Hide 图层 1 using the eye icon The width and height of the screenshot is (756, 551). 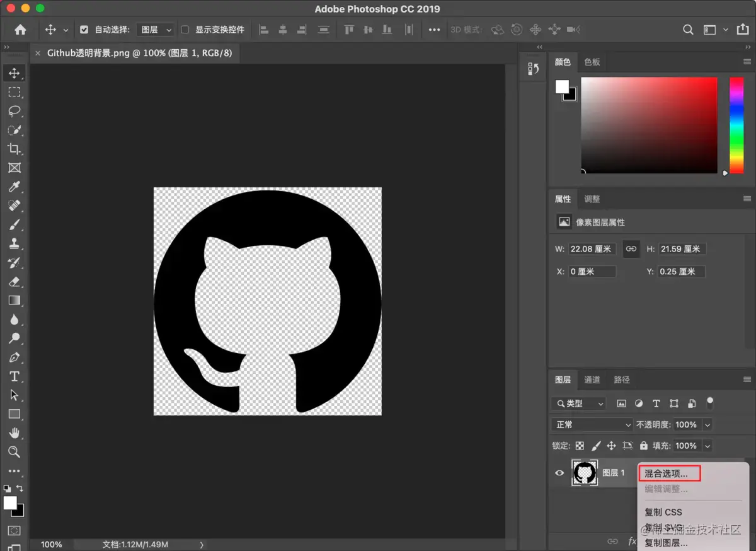pos(559,473)
